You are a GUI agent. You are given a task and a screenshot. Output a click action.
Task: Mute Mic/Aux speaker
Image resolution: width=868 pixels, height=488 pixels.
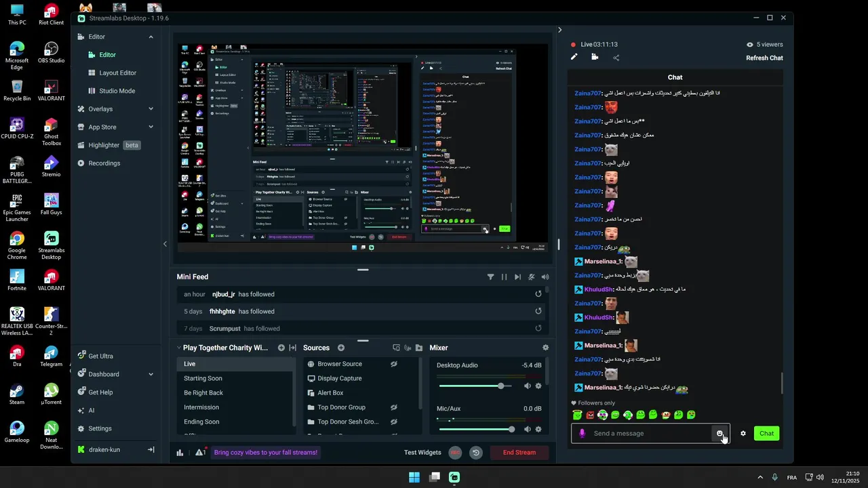[x=527, y=429]
